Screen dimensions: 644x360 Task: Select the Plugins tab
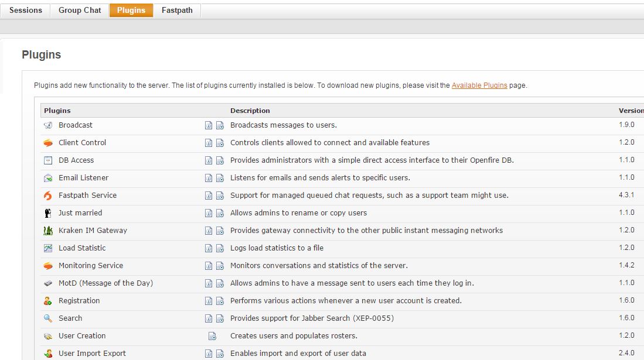[x=131, y=11]
